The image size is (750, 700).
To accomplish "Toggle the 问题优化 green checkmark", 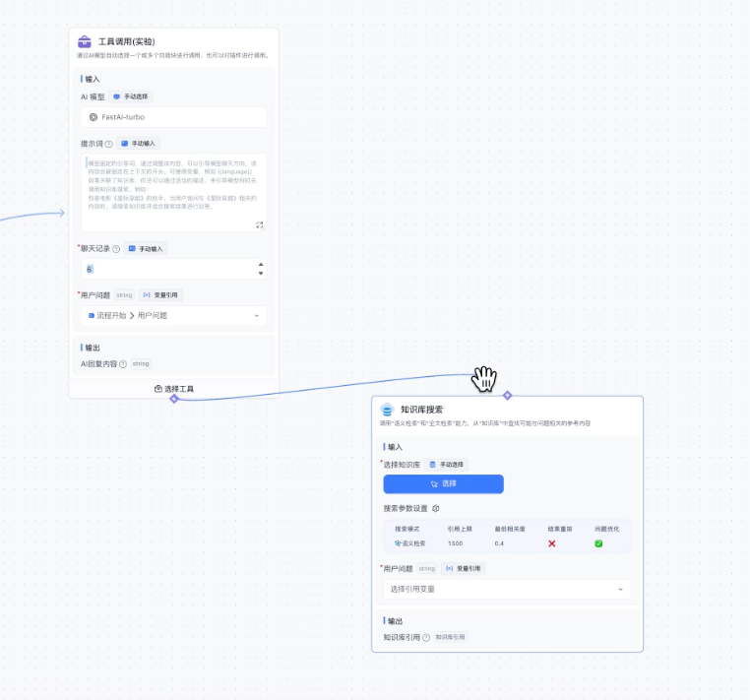I will [598, 543].
